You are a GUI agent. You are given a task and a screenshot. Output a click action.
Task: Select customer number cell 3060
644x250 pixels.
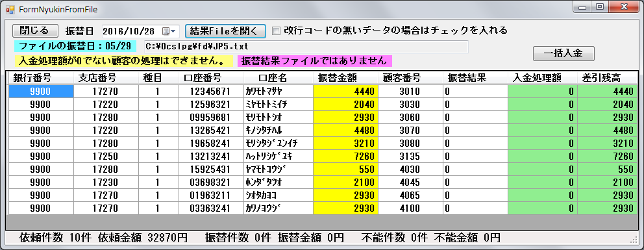[x=410, y=118]
